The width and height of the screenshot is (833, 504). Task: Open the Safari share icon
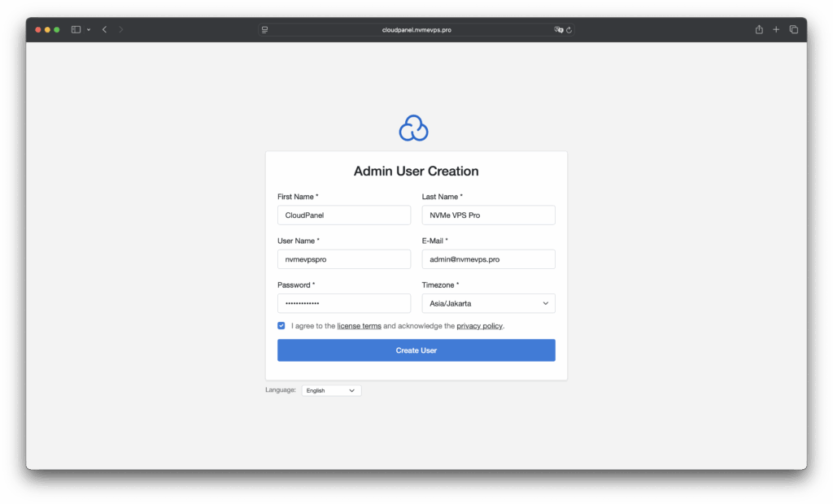[758, 29]
